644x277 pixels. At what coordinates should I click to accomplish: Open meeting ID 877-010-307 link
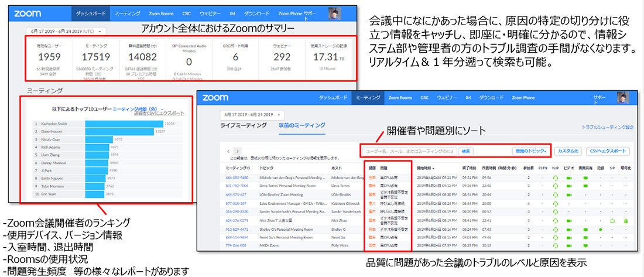(x=236, y=203)
